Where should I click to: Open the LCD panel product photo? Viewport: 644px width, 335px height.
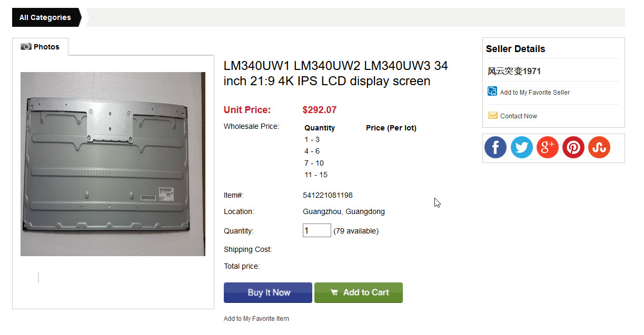point(113,164)
